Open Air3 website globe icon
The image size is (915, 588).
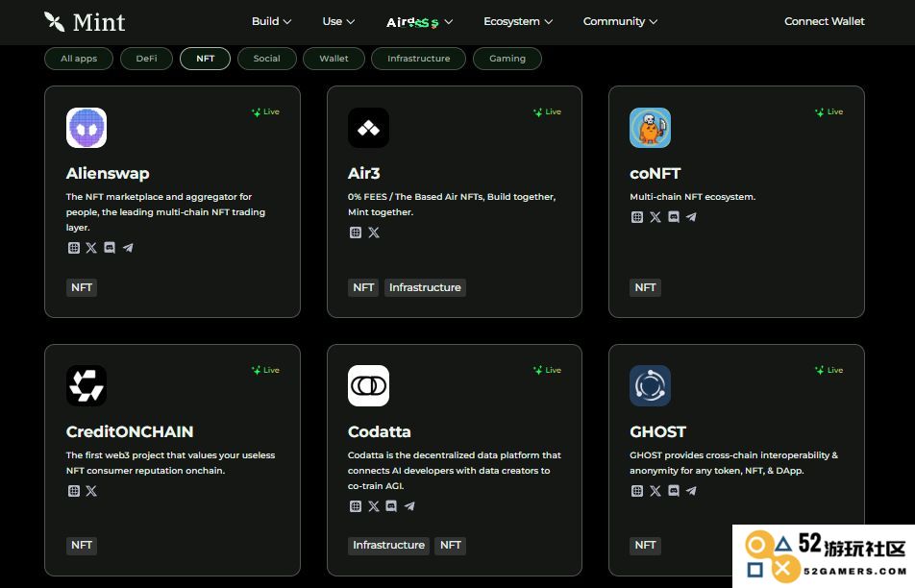(356, 233)
